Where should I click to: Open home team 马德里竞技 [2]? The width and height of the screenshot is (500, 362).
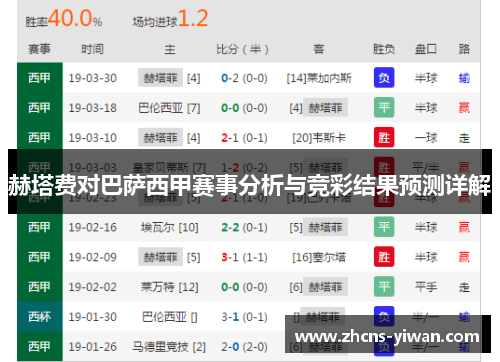click(169, 347)
